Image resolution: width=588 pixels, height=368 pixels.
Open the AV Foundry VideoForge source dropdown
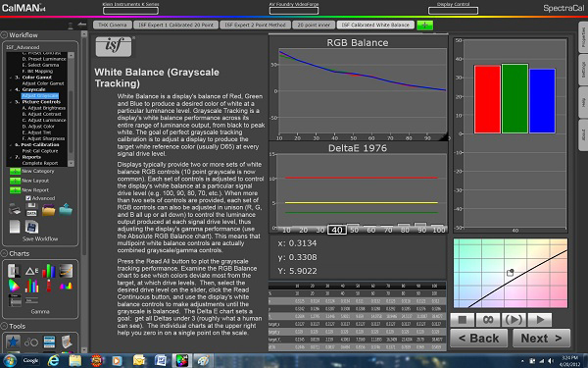[x=294, y=11]
